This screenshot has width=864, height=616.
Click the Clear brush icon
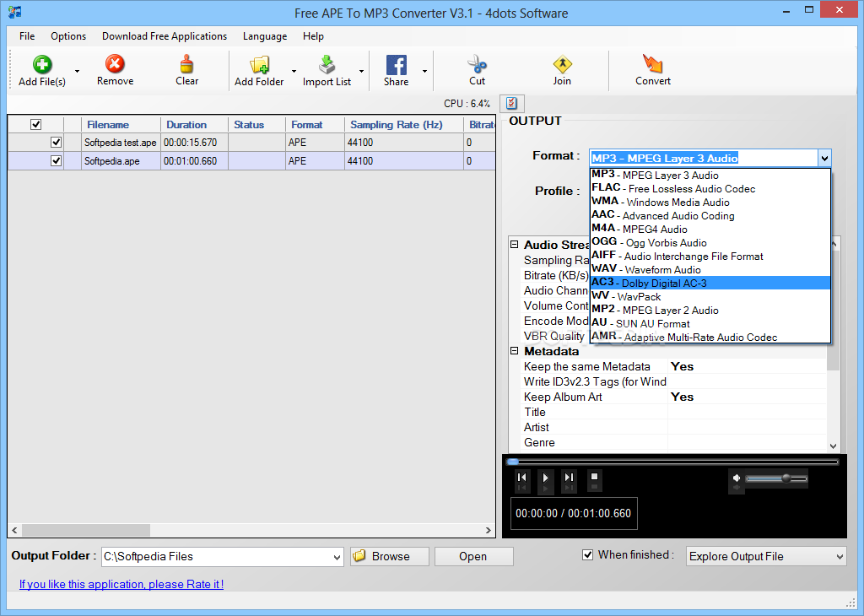[186, 64]
